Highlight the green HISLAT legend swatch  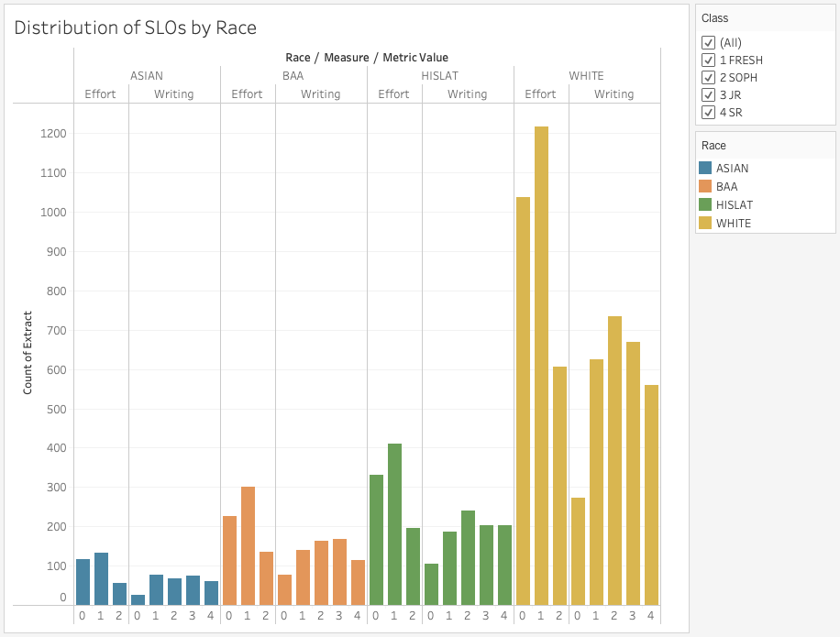point(705,205)
